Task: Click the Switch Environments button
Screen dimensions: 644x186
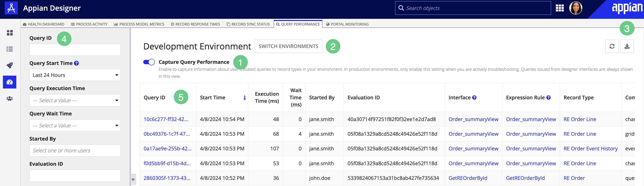Action: [x=288, y=46]
